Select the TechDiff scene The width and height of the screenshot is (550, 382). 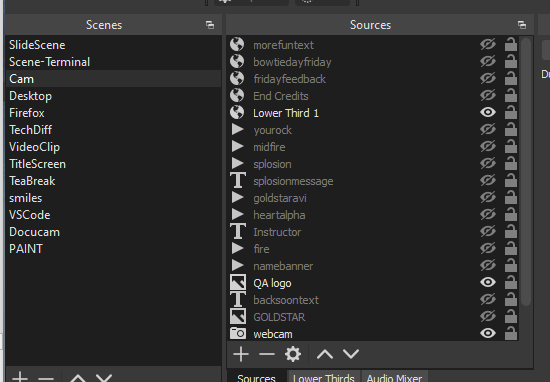point(114,130)
